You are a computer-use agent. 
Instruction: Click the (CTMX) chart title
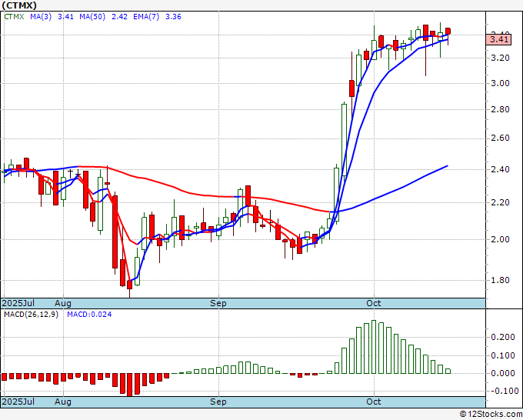click(19, 5)
